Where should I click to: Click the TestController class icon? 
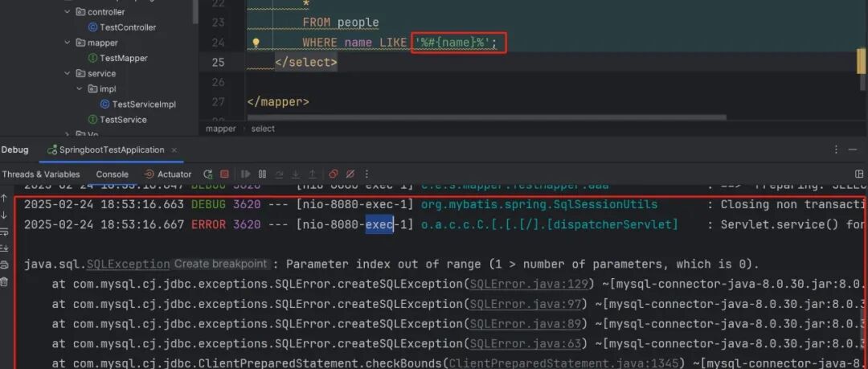click(x=93, y=27)
